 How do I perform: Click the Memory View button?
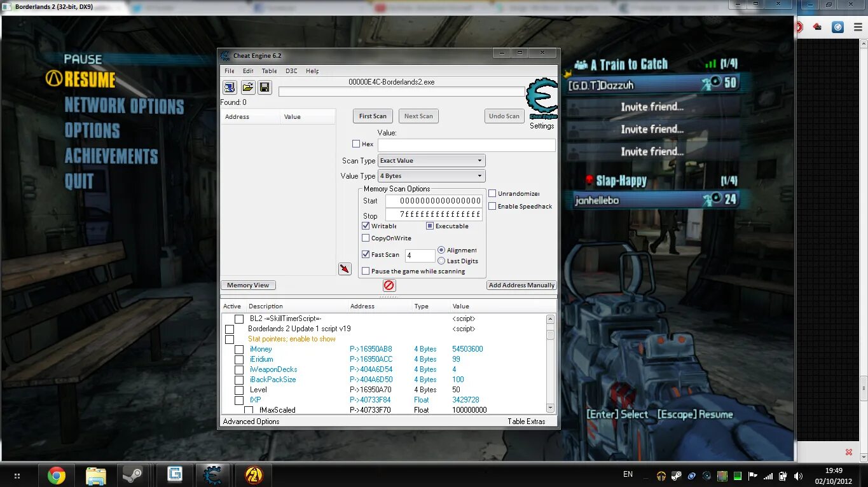click(248, 285)
